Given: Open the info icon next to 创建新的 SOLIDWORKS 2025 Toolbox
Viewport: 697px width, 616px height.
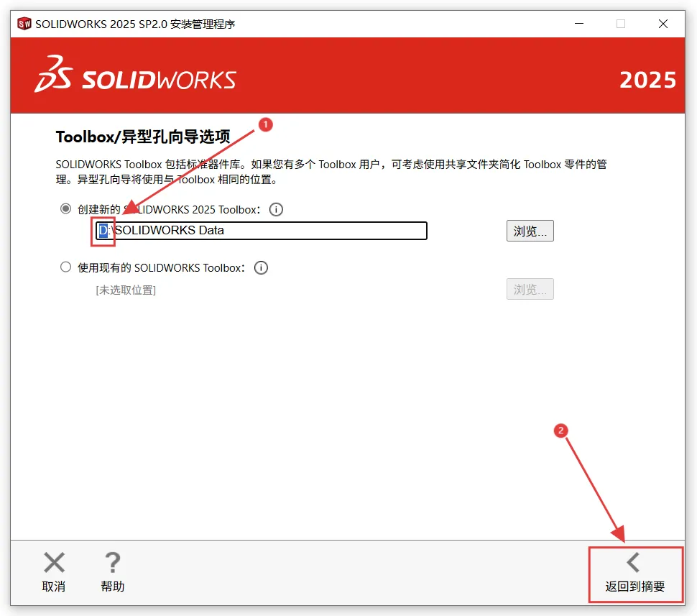Looking at the screenshot, I should coord(276,209).
